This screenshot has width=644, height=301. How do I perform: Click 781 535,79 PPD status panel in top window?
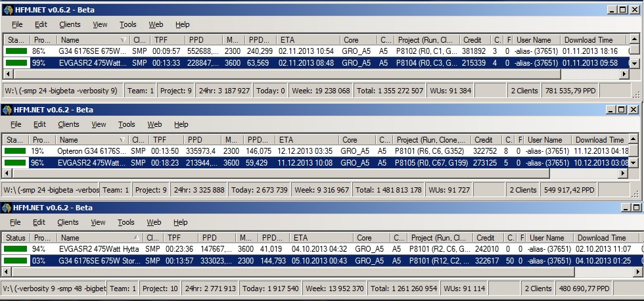(570, 91)
